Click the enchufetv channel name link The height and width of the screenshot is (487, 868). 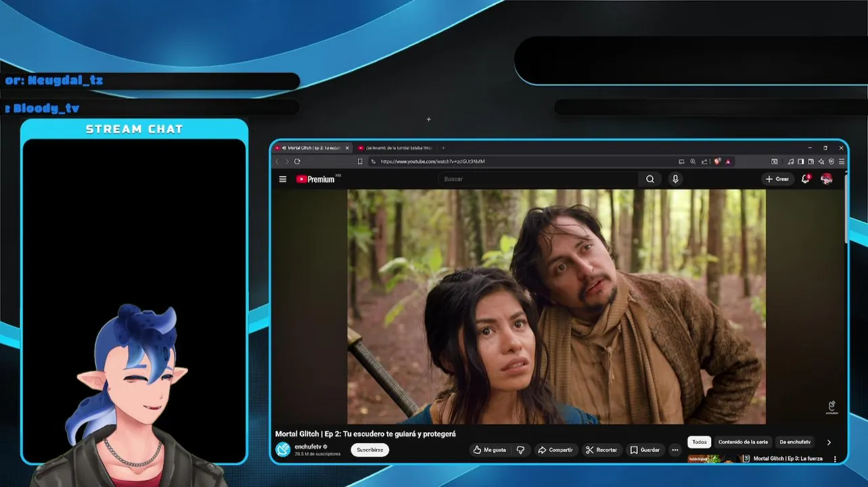pos(309,446)
